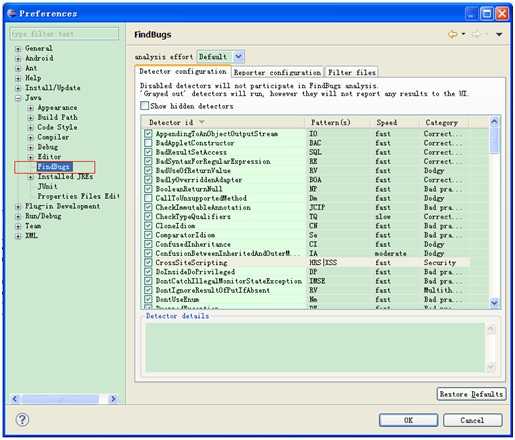Enable Show hidden detectors checkbox

pyautogui.click(x=144, y=106)
